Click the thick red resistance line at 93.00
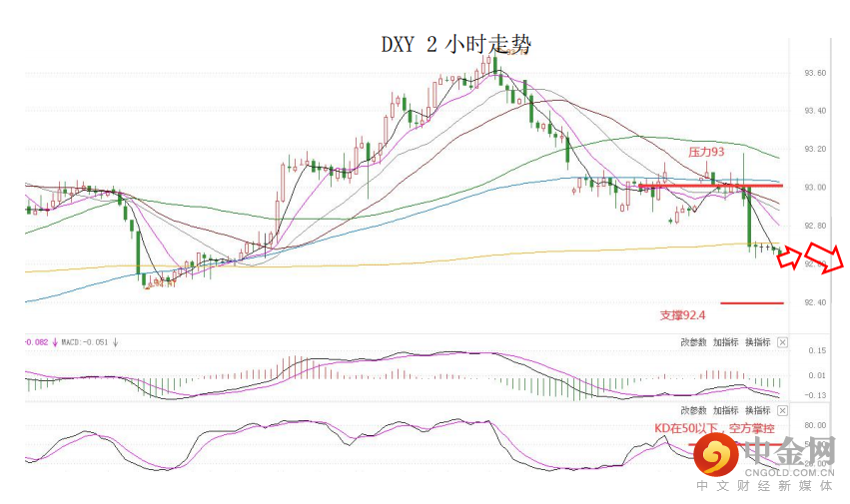850x504 pixels. 711,186
